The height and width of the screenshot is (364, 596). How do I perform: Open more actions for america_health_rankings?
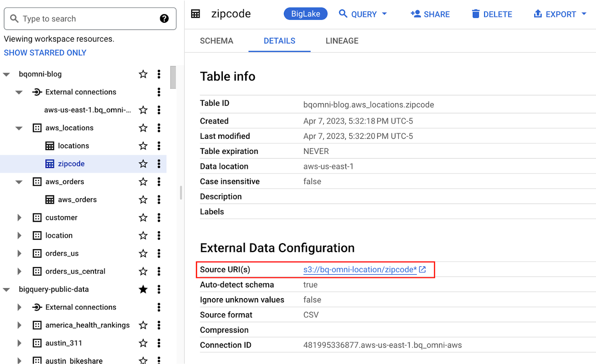point(159,325)
